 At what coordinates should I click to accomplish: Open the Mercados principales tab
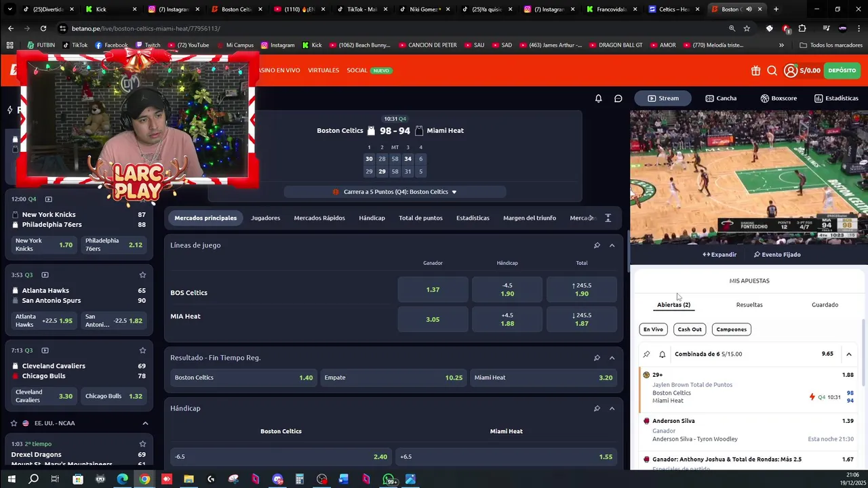tap(205, 218)
